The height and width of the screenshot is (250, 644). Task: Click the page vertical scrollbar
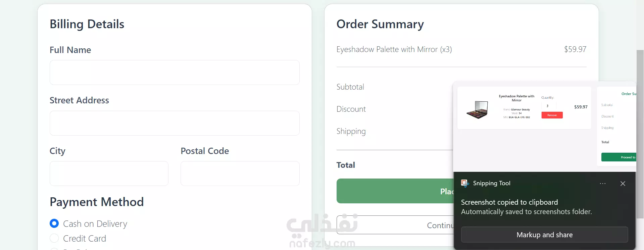pyautogui.click(x=640, y=134)
